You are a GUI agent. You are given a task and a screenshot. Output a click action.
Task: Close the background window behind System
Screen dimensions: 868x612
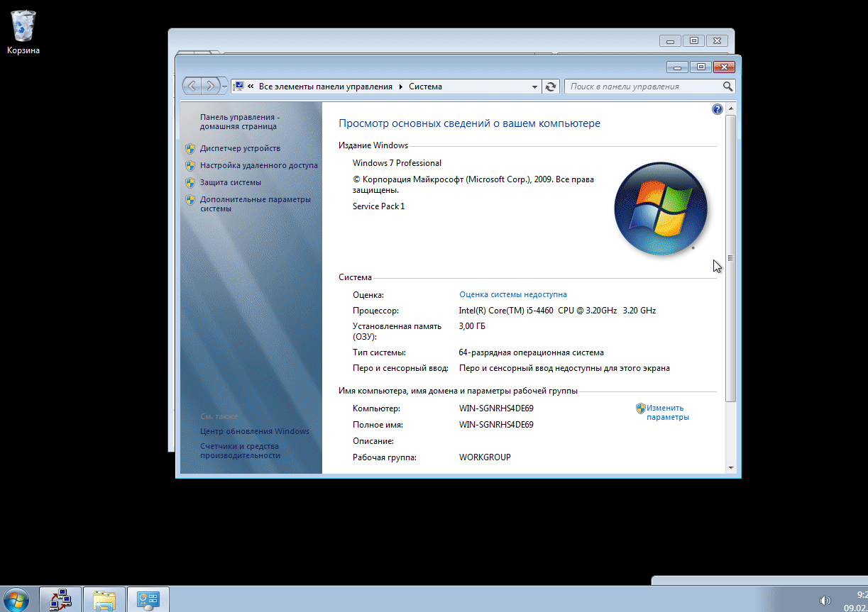point(717,40)
